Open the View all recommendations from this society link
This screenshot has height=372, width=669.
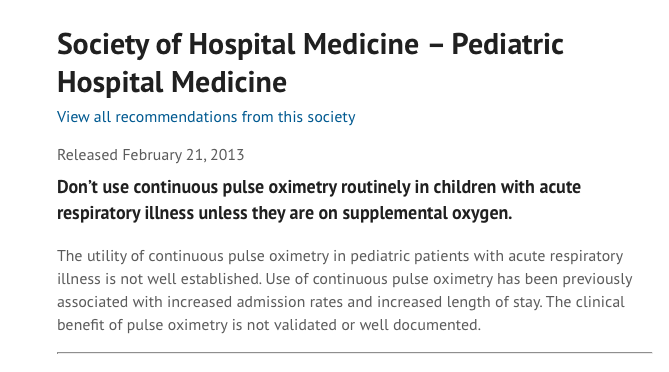click(x=206, y=117)
